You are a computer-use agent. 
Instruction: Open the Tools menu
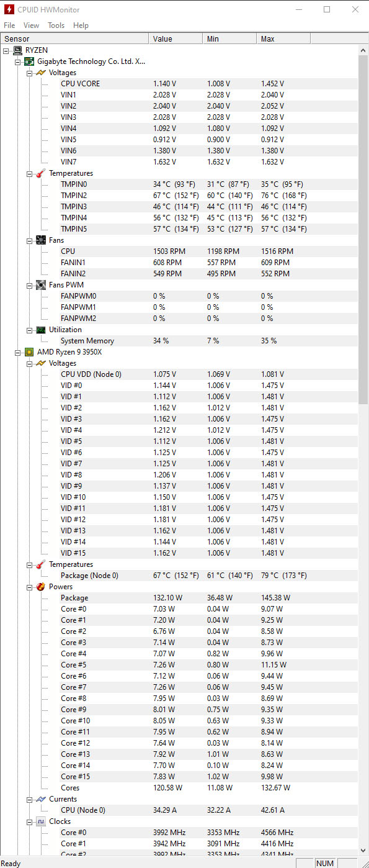coord(56,25)
